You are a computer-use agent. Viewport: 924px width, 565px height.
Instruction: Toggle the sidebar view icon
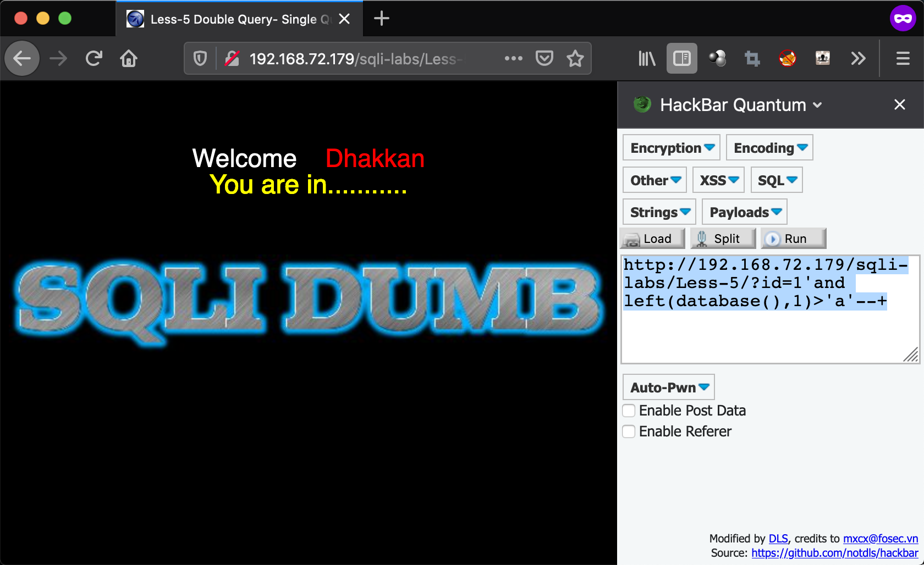(681, 58)
